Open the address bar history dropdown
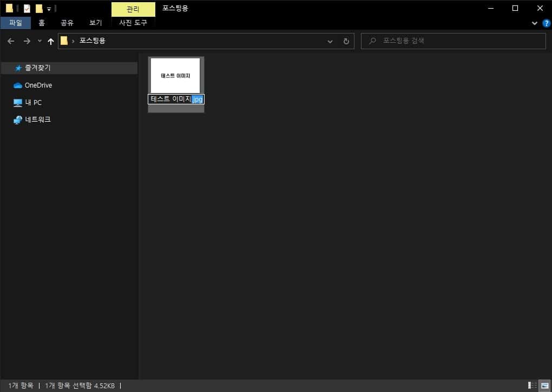The height and width of the screenshot is (392, 552). click(331, 41)
